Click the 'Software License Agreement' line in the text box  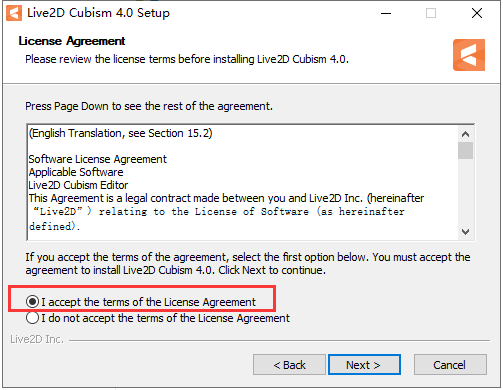click(97, 159)
